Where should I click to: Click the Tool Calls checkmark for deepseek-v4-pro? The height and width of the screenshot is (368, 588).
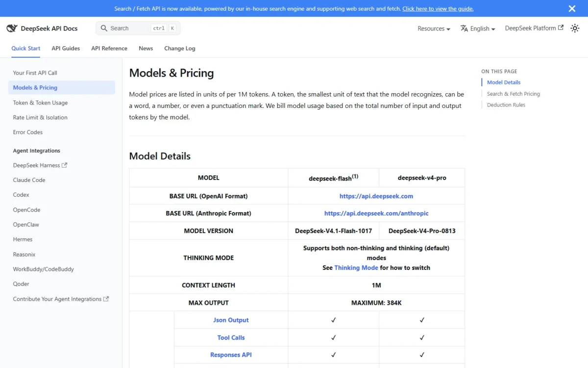(x=422, y=338)
